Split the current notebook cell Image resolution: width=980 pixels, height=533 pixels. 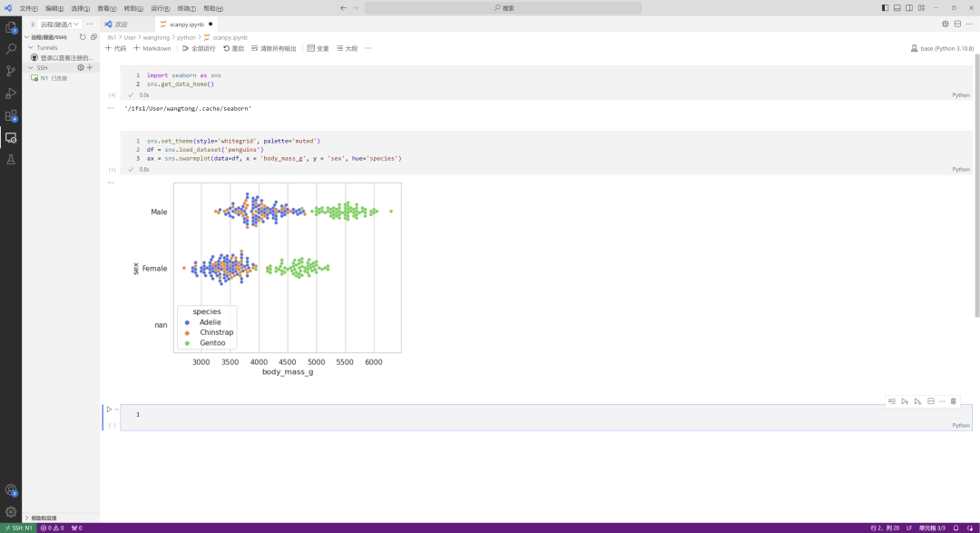931,401
